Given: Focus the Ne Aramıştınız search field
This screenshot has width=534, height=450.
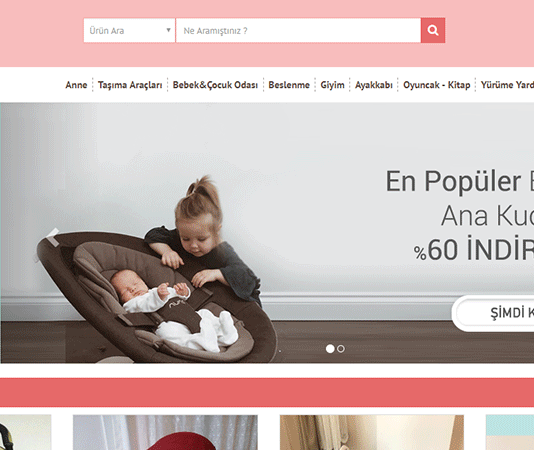Looking at the screenshot, I should pyautogui.click(x=298, y=30).
